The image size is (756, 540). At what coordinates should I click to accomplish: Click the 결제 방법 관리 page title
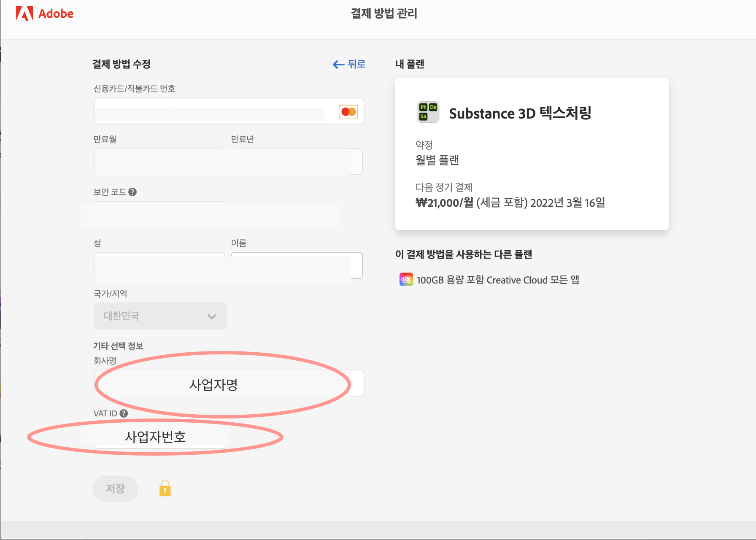tap(384, 13)
